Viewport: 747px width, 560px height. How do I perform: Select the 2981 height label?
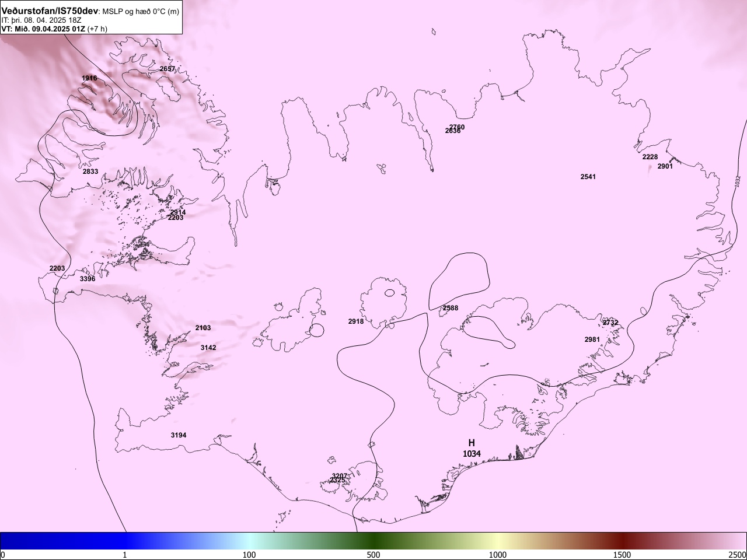(592, 339)
